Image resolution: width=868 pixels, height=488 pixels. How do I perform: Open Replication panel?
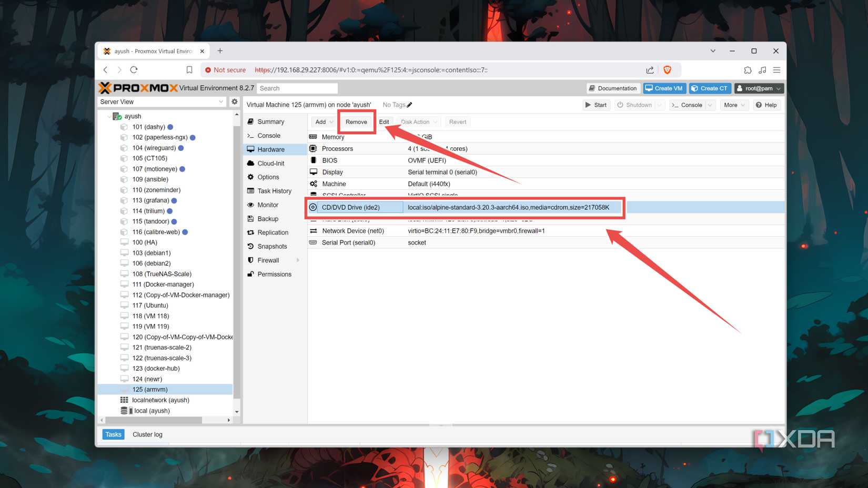click(272, 232)
